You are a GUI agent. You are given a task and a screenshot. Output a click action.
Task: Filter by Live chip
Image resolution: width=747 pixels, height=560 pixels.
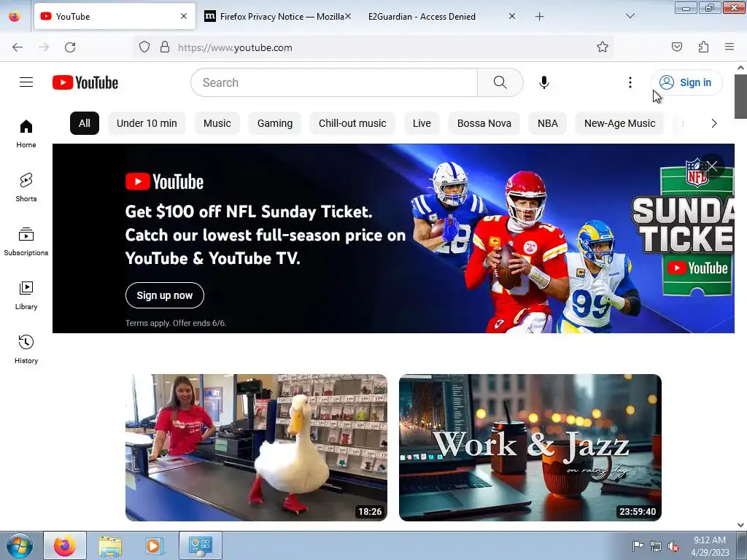click(422, 123)
